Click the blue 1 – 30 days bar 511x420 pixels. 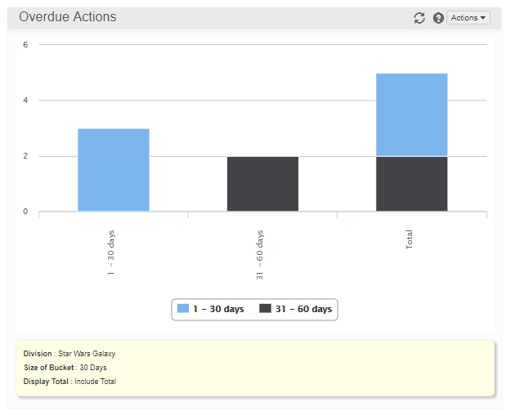point(114,170)
